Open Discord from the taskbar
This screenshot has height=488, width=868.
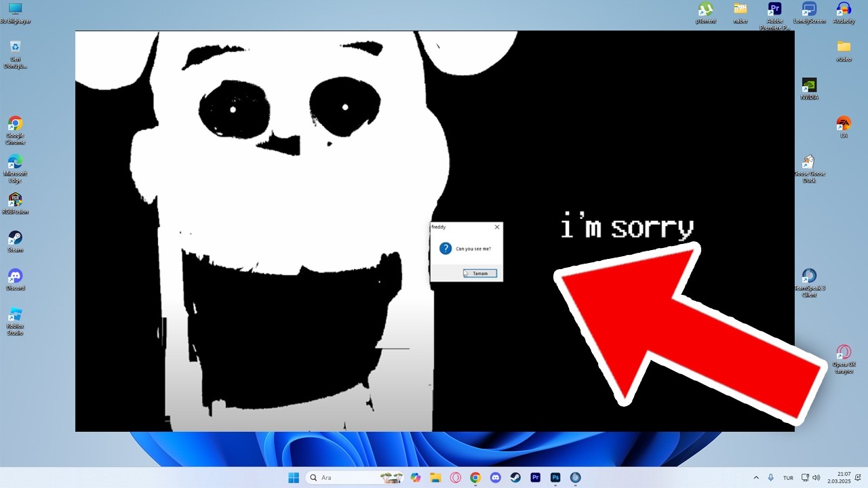click(x=496, y=478)
